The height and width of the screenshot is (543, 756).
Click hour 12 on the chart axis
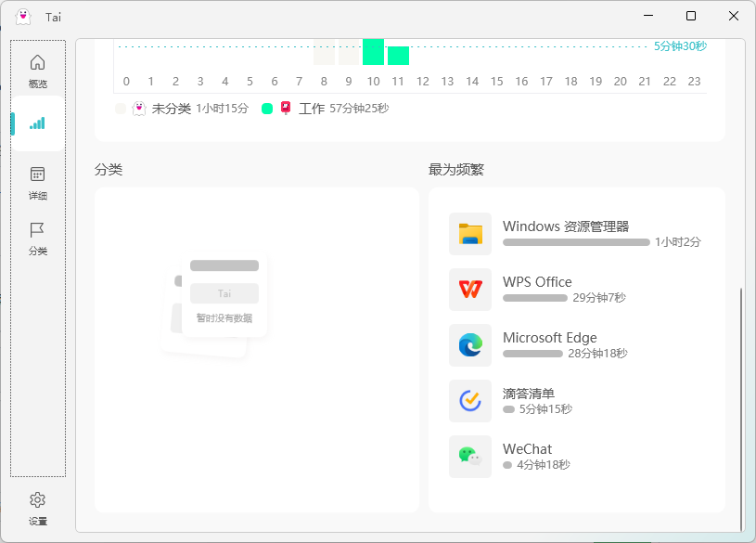tap(423, 82)
